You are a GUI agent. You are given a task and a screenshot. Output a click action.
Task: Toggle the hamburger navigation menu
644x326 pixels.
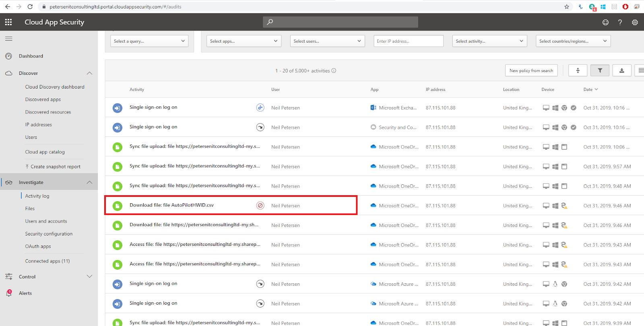tap(8, 39)
